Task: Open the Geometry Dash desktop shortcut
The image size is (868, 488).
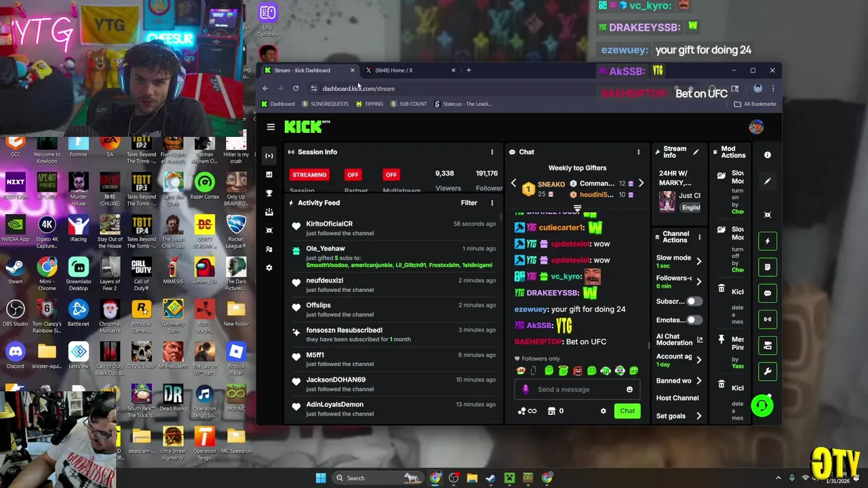Action: coord(173,314)
